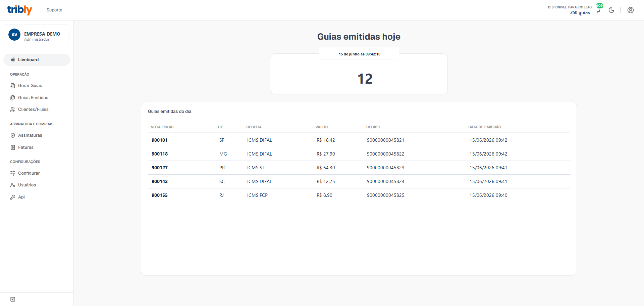Image resolution: width=644 pixels, height=306 pixels.
Task: Click the value R$ 27,90
Action: 326,154
